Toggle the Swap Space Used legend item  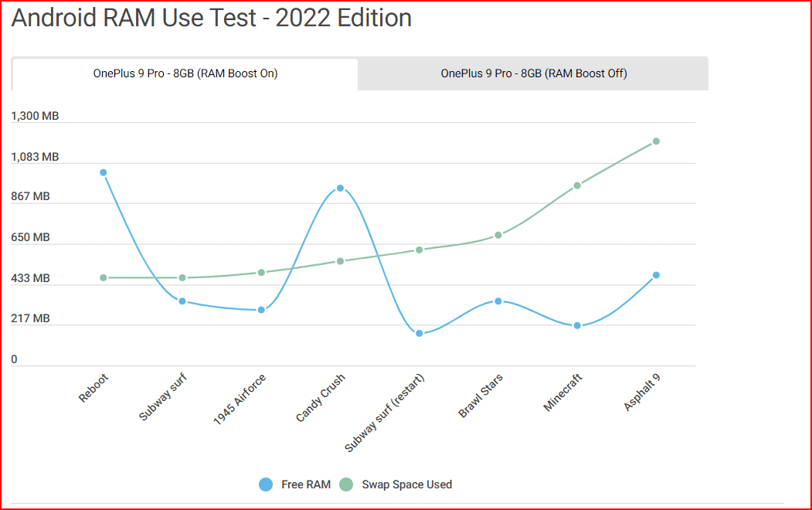point(406,484)
